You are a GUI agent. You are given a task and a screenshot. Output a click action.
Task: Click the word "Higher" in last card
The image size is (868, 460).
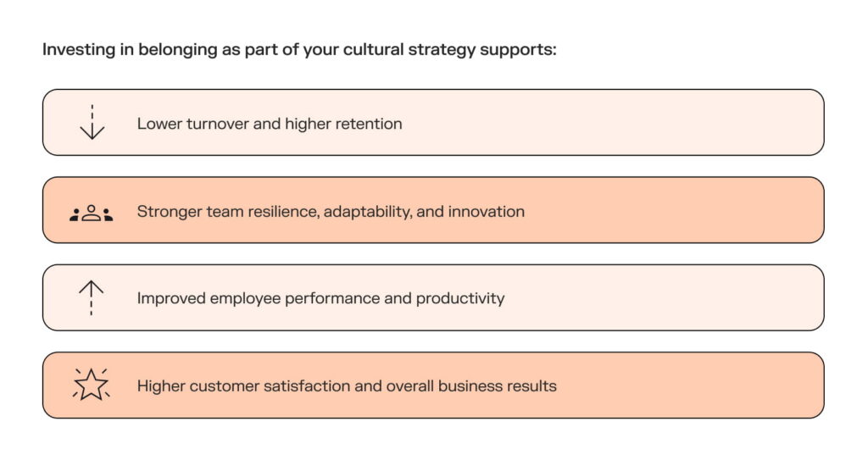click(159, 385)
